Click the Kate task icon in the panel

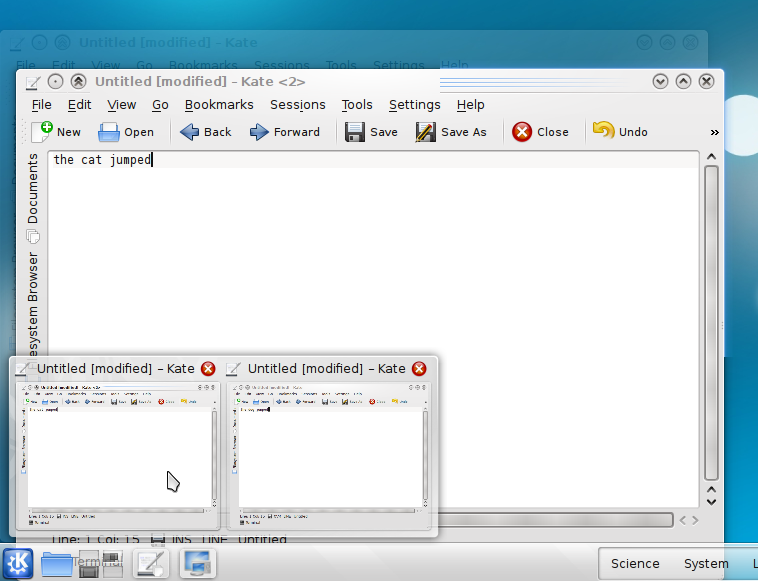(x=151, y=564)
